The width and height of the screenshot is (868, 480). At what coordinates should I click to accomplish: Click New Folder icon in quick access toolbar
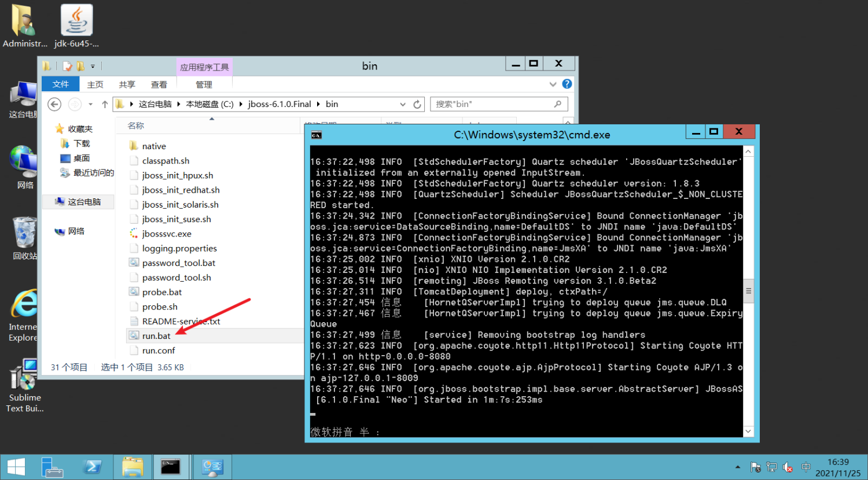(x=80, y=67)
